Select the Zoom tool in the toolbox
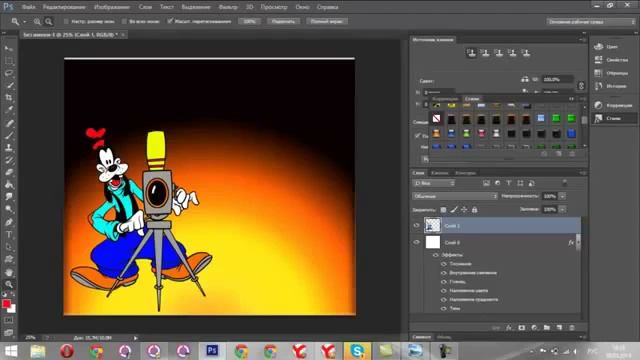 point(9,284)
